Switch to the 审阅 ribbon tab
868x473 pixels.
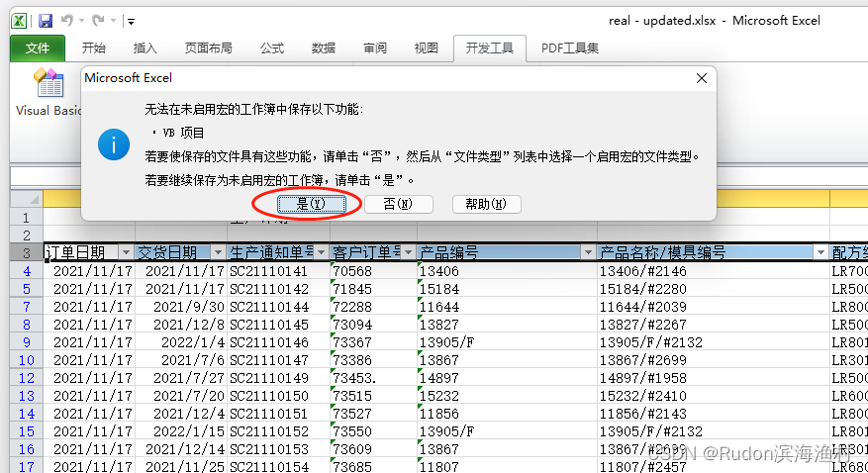click(x=375, y=48)
